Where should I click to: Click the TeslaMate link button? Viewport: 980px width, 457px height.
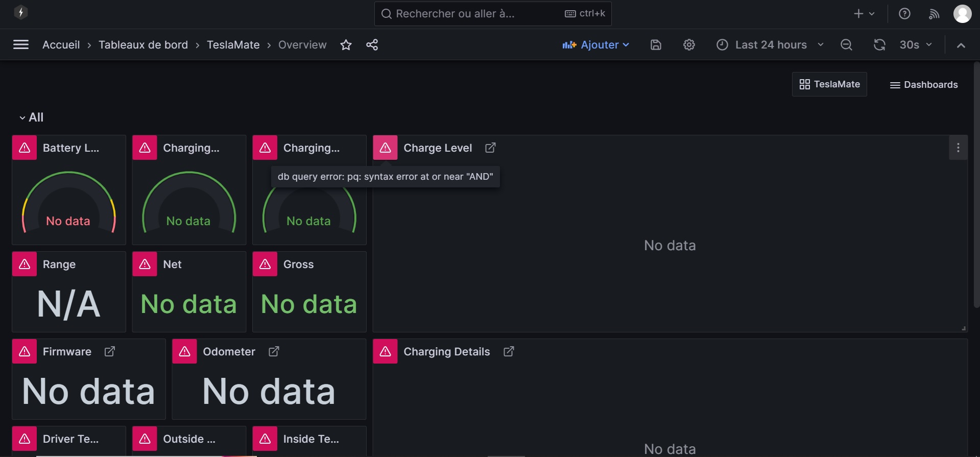pos(829,84)
